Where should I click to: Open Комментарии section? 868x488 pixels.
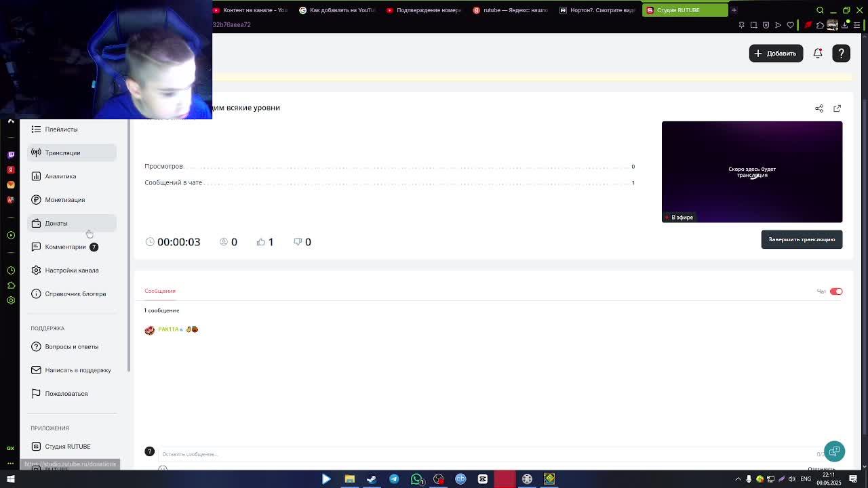coord(72,247)
